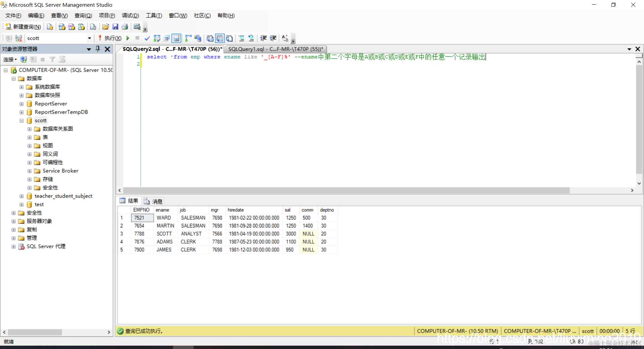The image size is (644, 349).
Task: Increase indent of the selected lines
Action: pyautogui.click(x=273, y=38)
